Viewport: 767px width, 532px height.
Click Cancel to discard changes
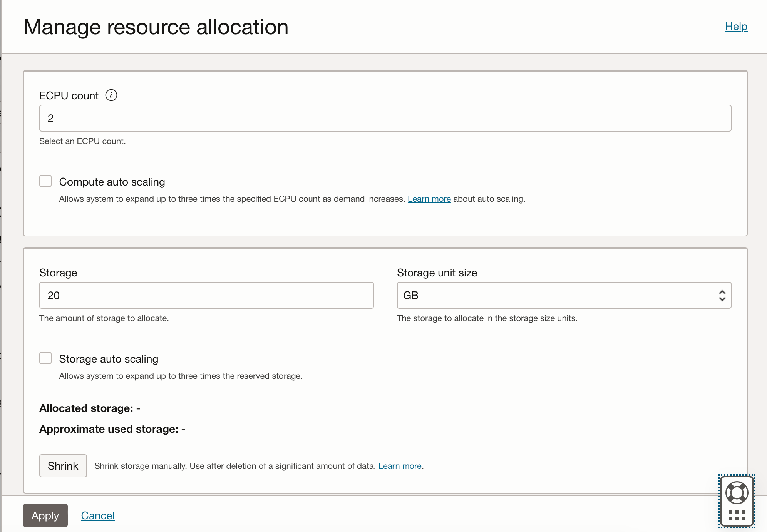[97, 515]
